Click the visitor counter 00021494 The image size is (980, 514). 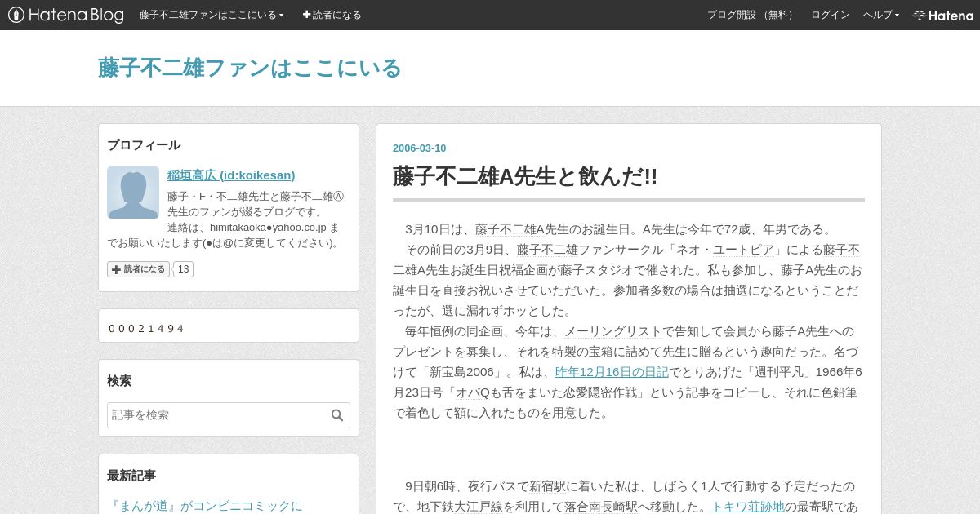(146, 328)
